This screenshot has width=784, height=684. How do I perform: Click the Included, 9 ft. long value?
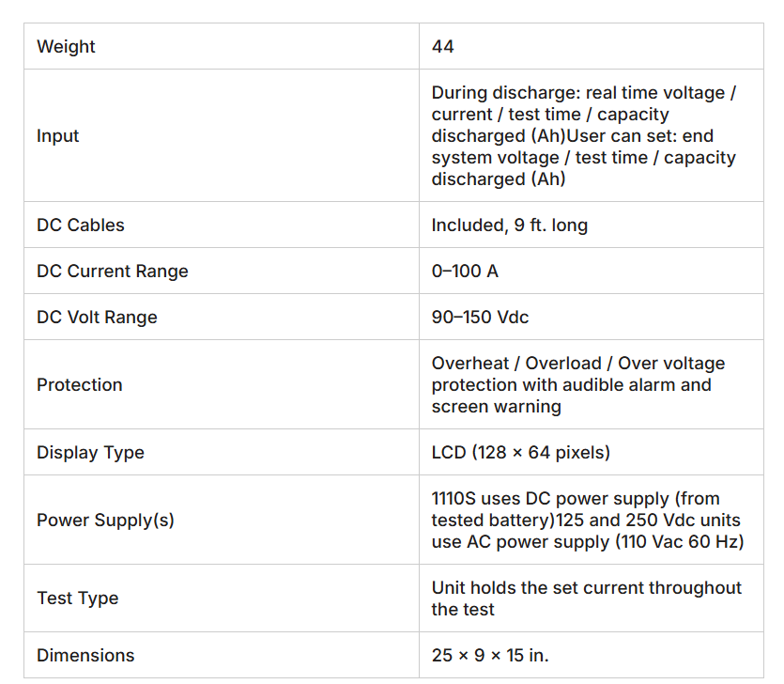510,225
